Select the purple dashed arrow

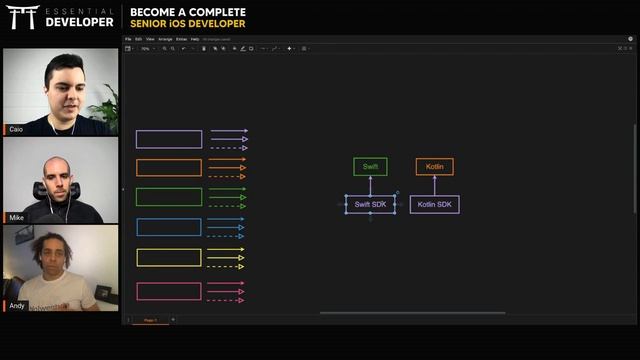(x=229, y=148)
